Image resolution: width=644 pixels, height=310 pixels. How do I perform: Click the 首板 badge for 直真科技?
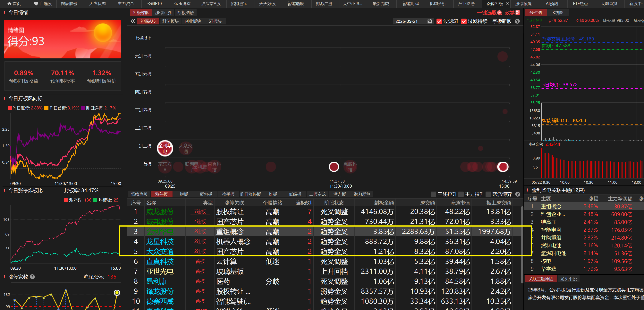[x=200, y=262]
